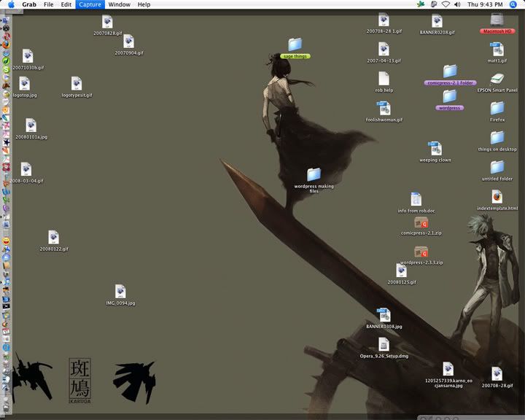The image size is (525, 420).
Task: Open the volume control in the menu bar
Action: point(458,4)
